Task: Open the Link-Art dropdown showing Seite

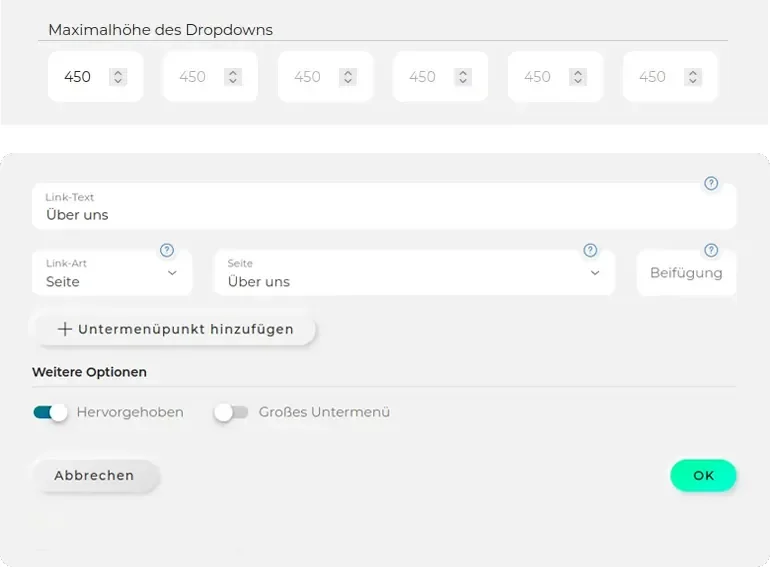Action: tap(112, 273)
